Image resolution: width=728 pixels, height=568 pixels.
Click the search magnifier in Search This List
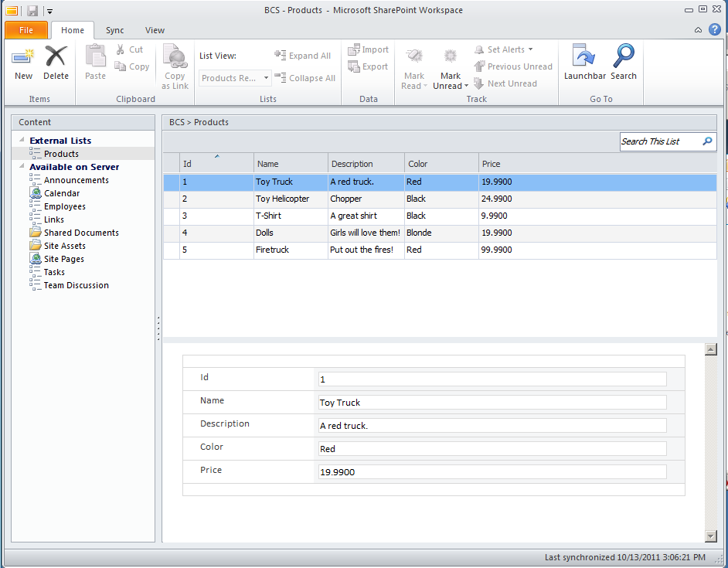[707, 141]
